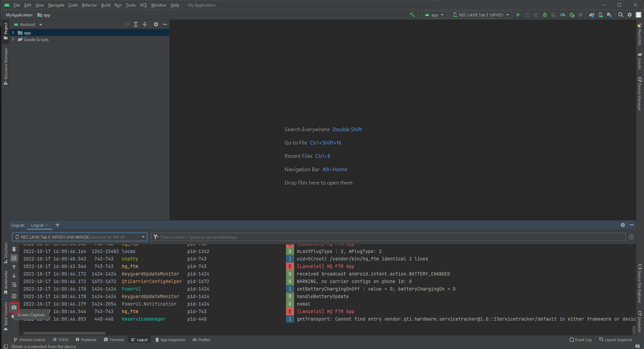Image resolution: width=644 pixels, height=349 pixels.
Task: Click Search Everywhere magnifier icon
Action: pos(621,15)
